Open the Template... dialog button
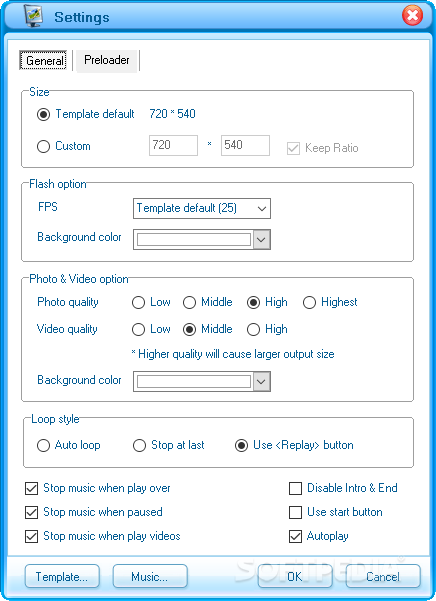436x601 pixels. (62, 576)
